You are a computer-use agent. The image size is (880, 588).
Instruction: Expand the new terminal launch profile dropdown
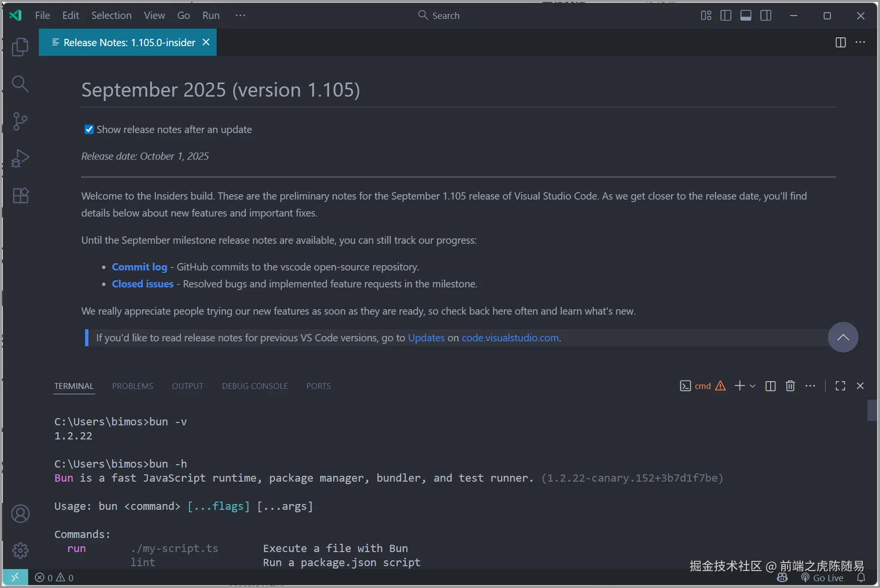point(753,386)
